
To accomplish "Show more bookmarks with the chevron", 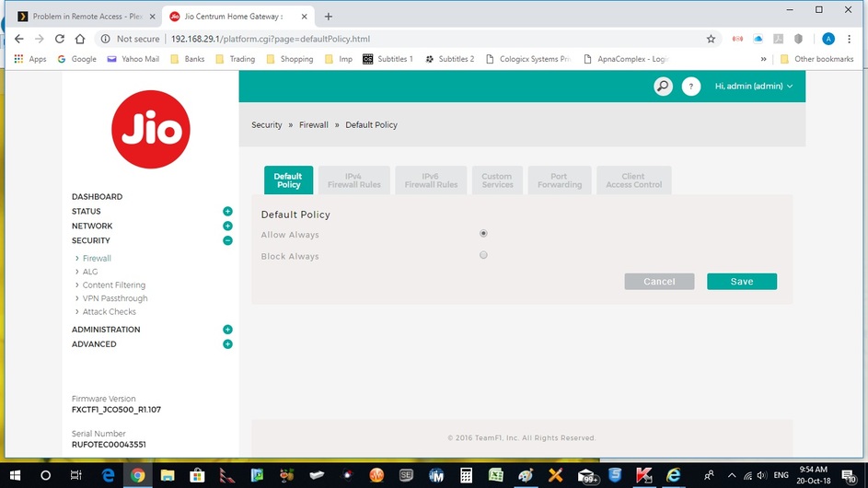I will click(763, 59).
